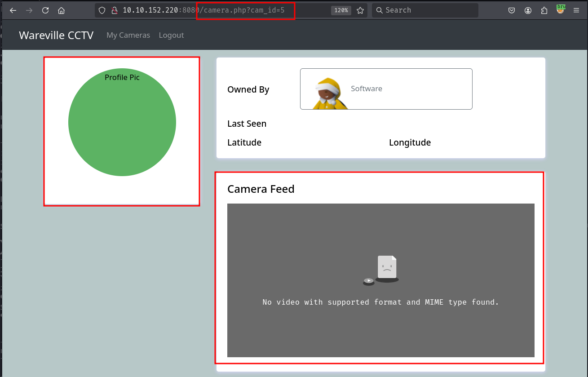Open the Firefox account icon
The width and height of the screenshot is (588, 377).
[x=528, y=10]
